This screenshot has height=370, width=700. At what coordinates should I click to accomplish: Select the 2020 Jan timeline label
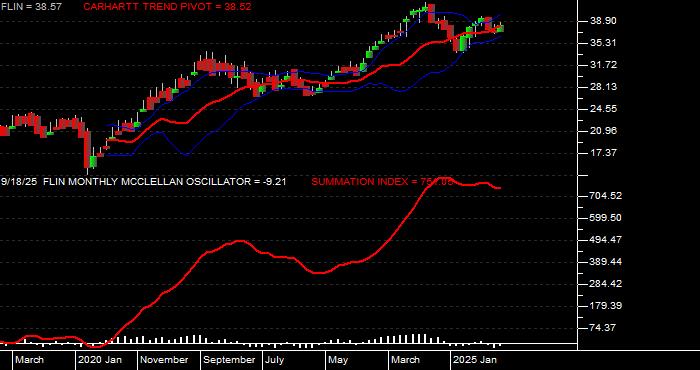[100, 360]
